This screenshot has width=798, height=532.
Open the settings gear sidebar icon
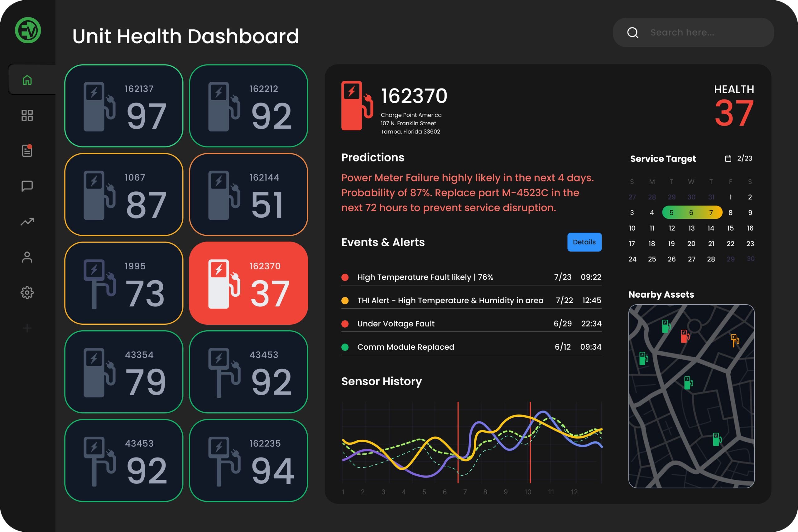27,292
